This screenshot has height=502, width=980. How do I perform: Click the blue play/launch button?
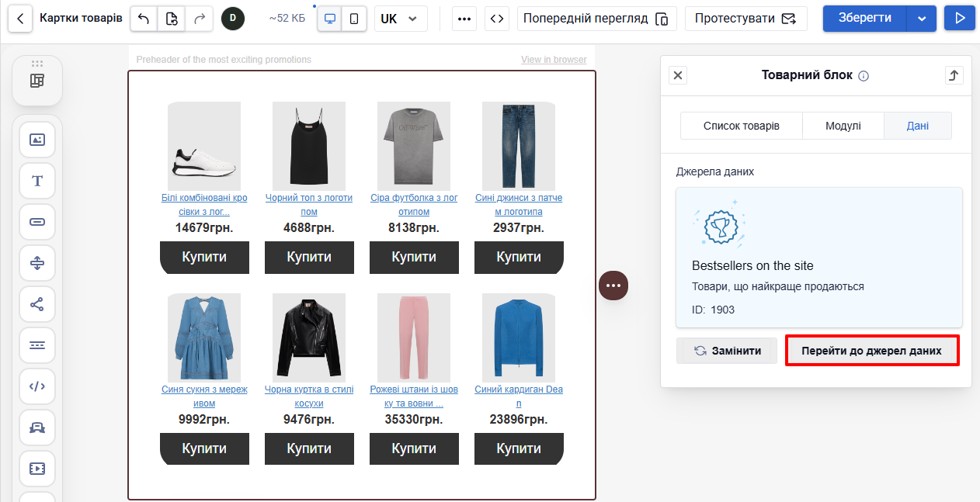click(960, 19)
